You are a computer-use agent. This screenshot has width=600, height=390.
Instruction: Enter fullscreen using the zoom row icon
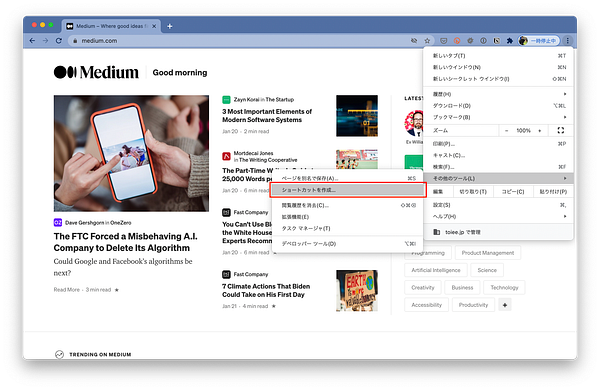[561, 131]
